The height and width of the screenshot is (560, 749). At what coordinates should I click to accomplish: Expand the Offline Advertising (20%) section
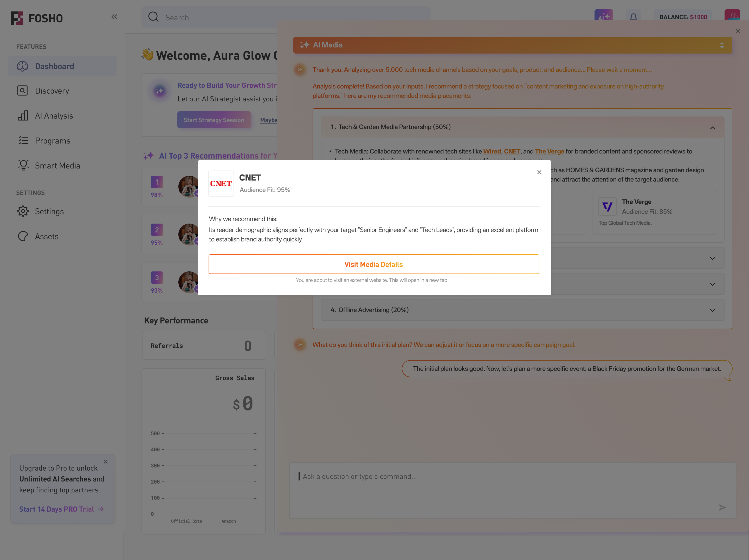pos(522,310)
